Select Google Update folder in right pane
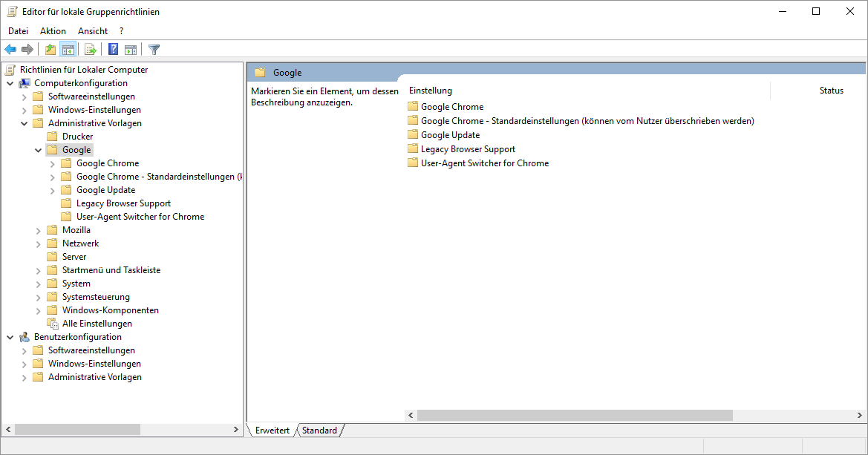 450,135
